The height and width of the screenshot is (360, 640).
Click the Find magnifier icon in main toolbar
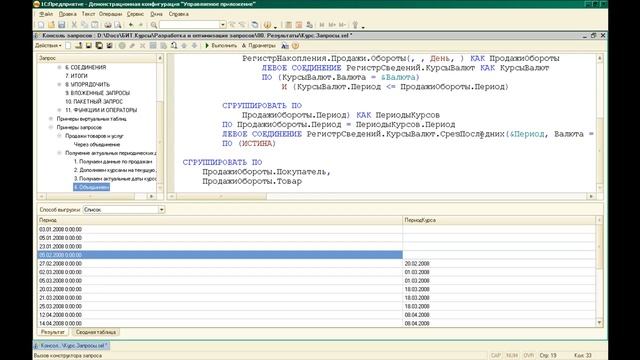pos(154,25)
